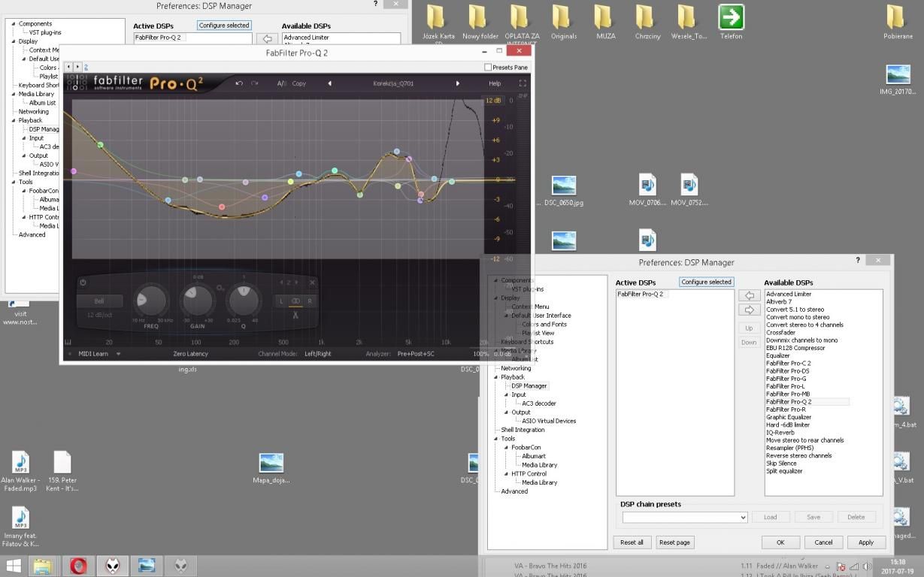
Task: Click the Q knob of the selected band
Action: (244, 301)
